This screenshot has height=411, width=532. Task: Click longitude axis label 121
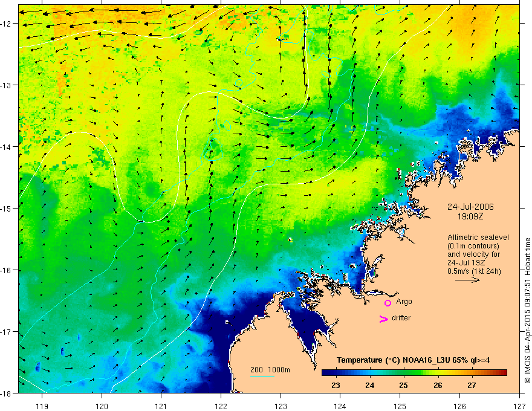coord(161,406)
